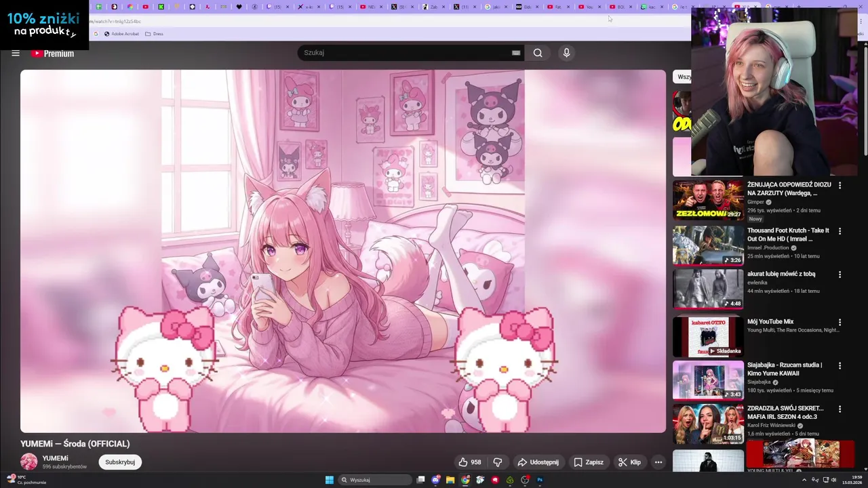Open more actions ellipsis under the video

pos(658,462)
